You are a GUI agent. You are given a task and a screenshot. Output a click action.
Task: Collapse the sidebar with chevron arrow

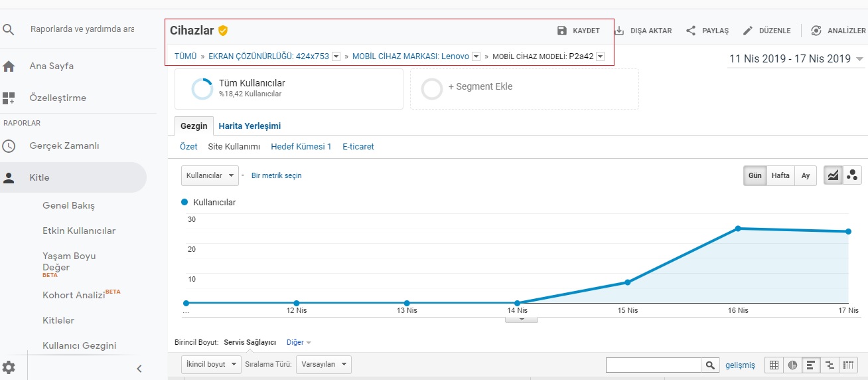click(x=139, y=369)
